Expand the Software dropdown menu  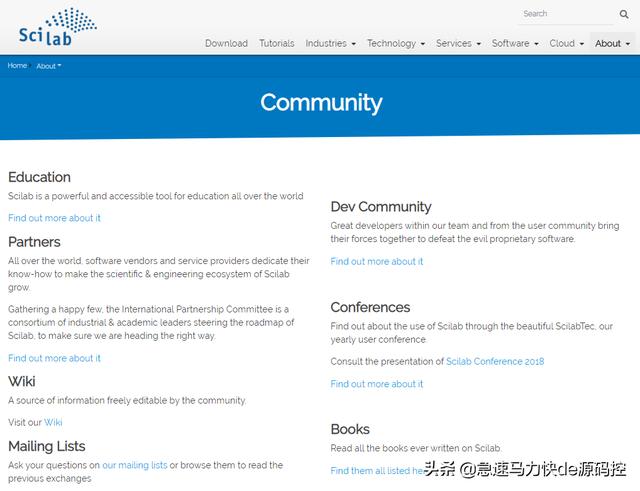[515, 43]
